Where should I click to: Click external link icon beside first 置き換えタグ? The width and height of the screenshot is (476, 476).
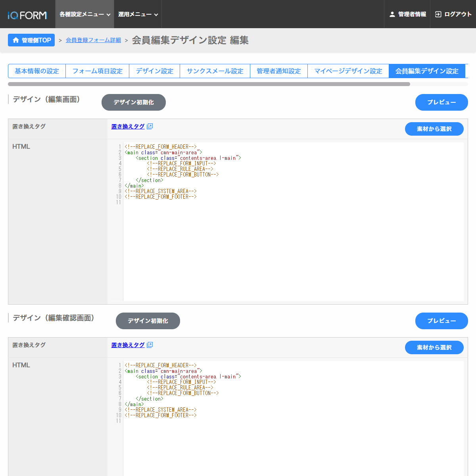(x=150, y=126)
